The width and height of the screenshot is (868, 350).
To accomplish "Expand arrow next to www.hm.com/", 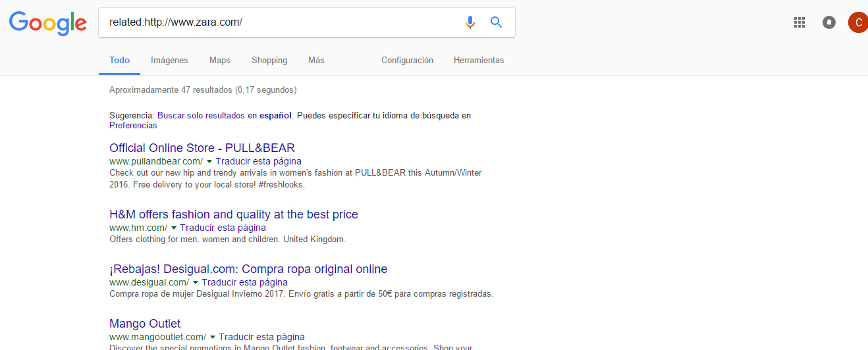I will [174, 228].
